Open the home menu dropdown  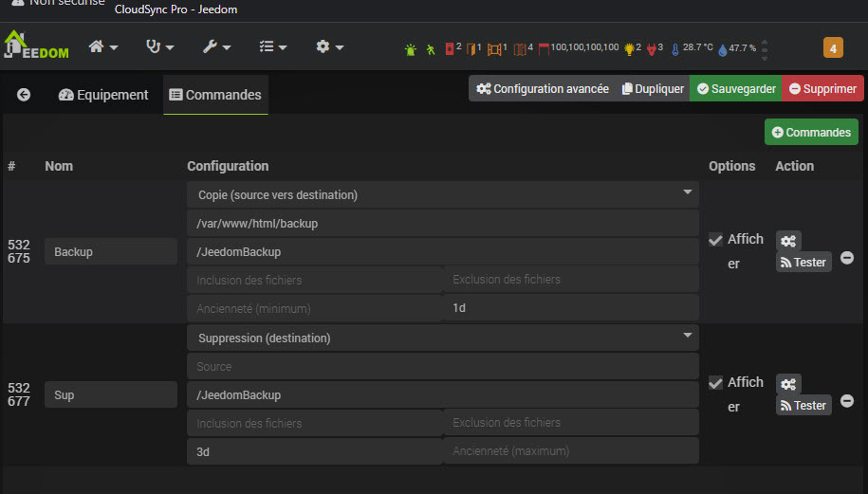click(102, 46)
